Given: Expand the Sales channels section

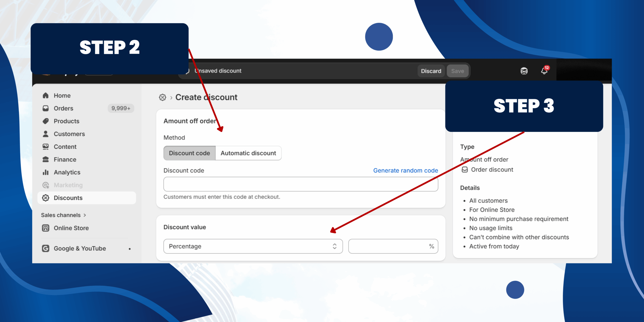Looking at the screenshot, I should (x=63, y=215).
